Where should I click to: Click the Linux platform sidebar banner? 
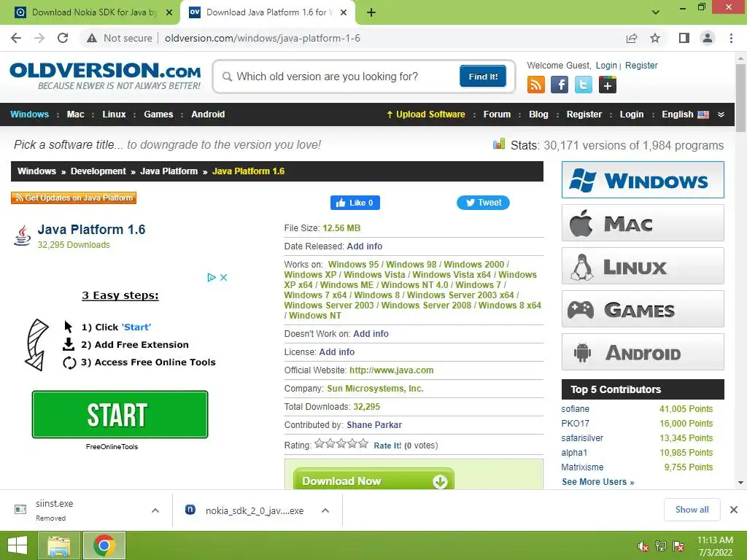click(x=643, y=265)
